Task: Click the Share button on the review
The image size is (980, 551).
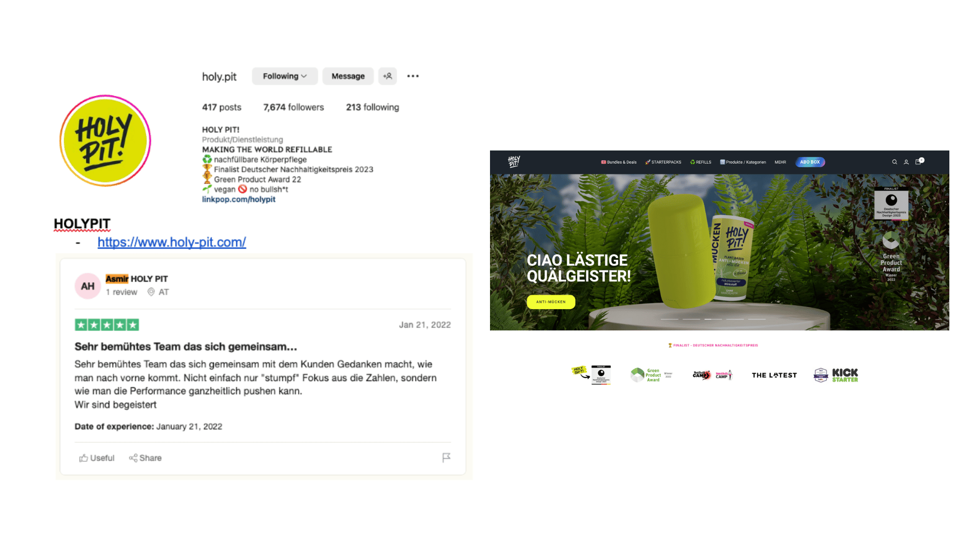Action: (145, 458)
